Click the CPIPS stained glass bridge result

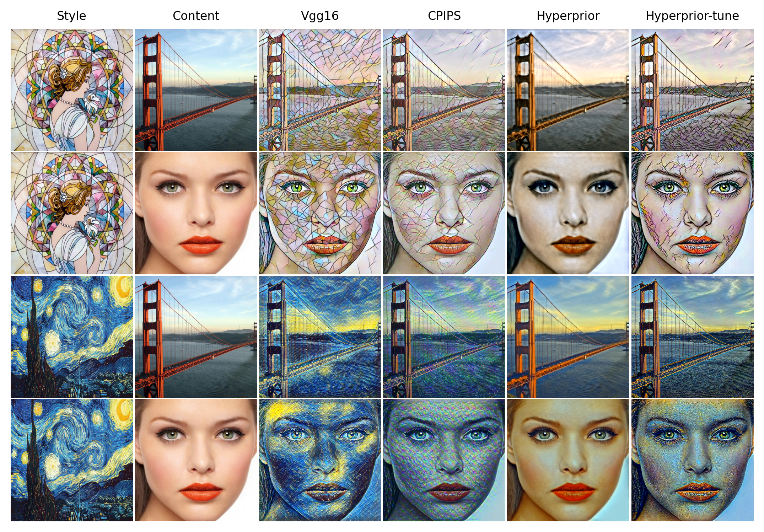[x=444, y=90]
